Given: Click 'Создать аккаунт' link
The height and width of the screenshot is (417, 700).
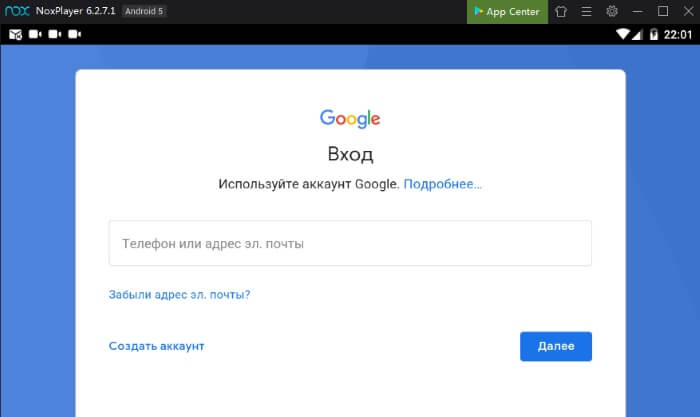Looking at the screenshot, I should pyautogui.click(x=156, y=346).
